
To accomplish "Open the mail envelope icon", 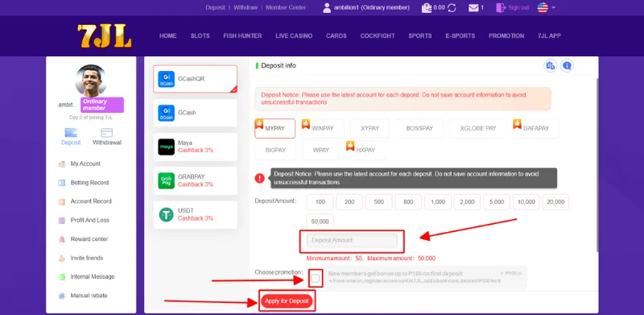I will tap(473, 8).
